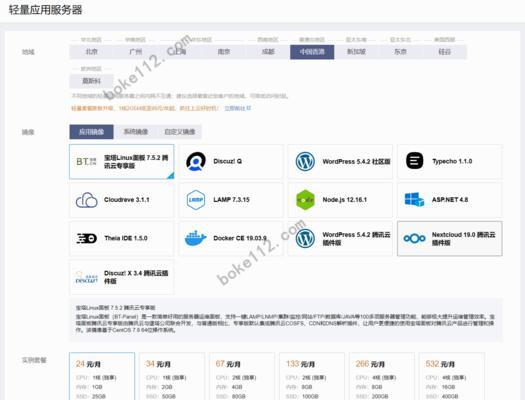Select the 北京 region
525x400 pixels.
[x=91, y=52]
